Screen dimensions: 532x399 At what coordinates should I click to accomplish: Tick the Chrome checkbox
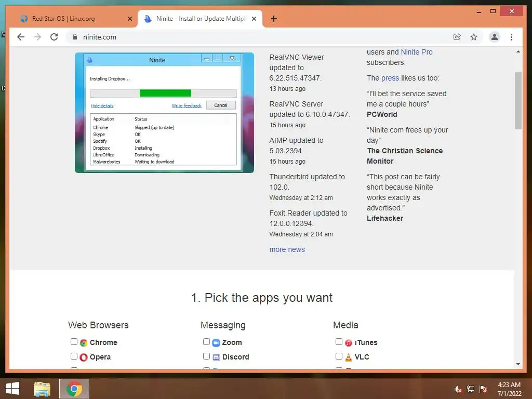click(x=74, y=342)
